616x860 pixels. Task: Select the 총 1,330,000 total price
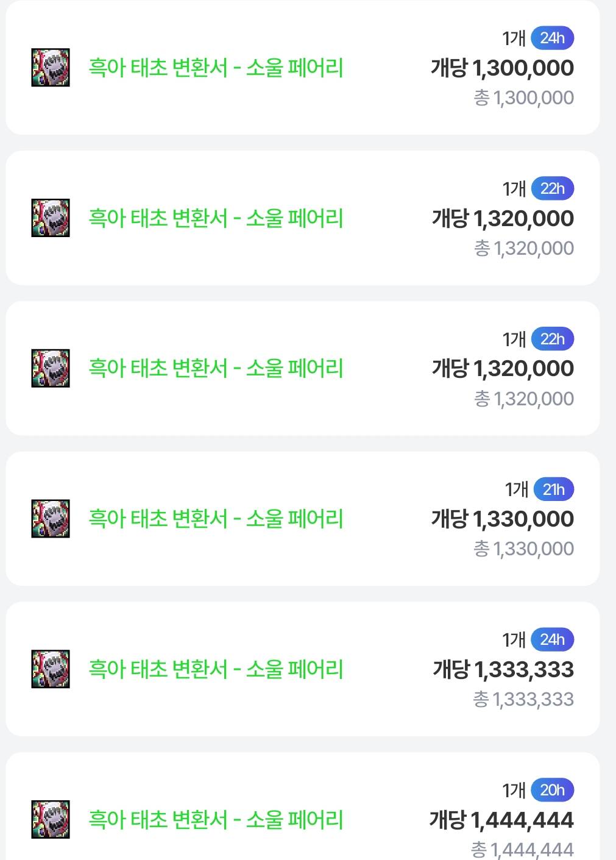pos(523,549)
